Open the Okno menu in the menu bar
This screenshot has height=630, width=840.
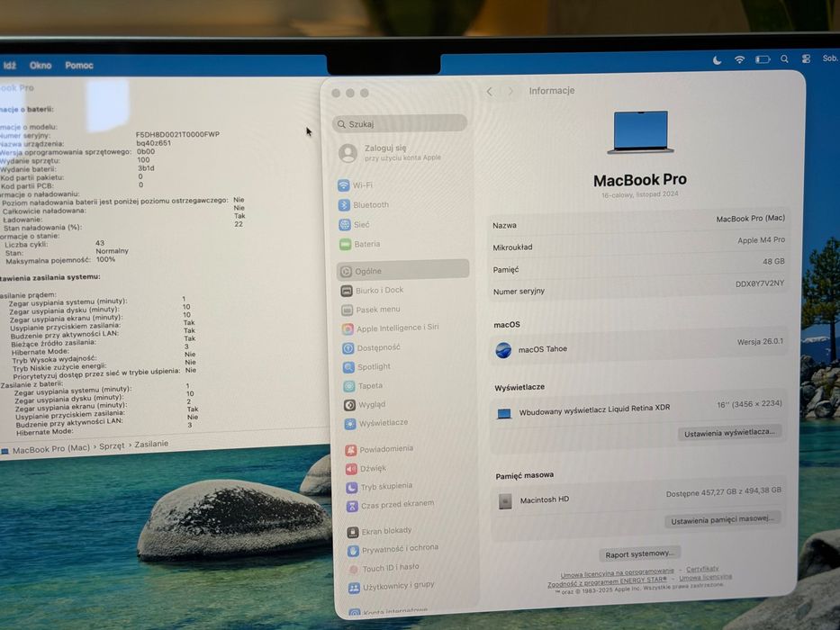pos(41,66)
